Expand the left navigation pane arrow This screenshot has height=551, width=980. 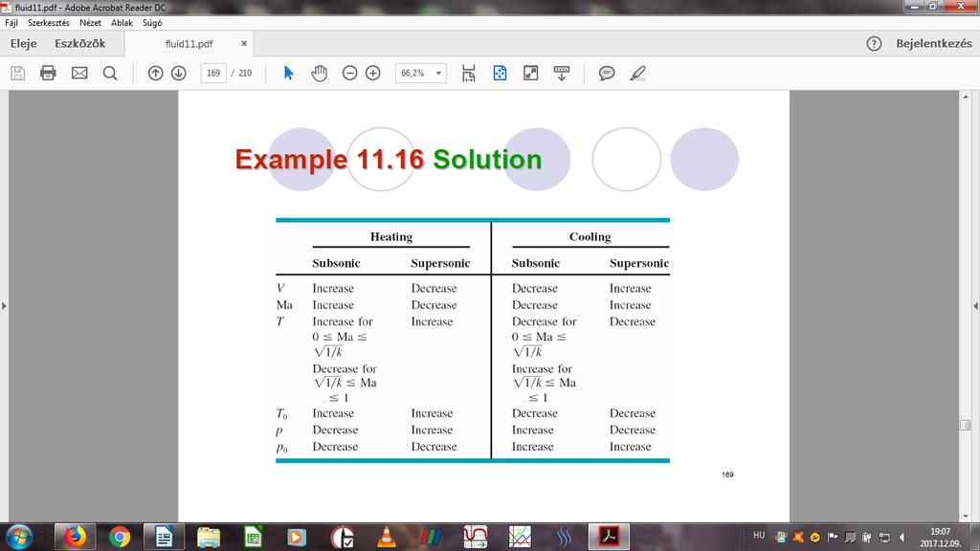point(5,306)
